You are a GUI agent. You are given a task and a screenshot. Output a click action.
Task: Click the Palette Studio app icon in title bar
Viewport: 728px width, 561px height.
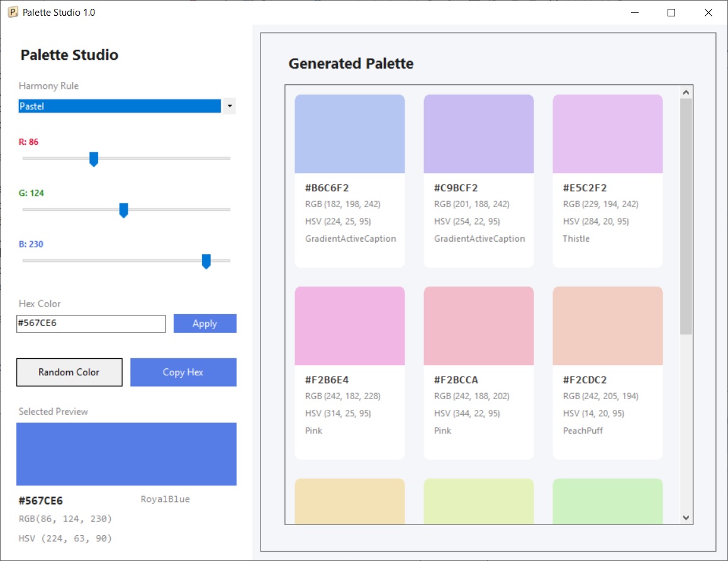(13, 12)
